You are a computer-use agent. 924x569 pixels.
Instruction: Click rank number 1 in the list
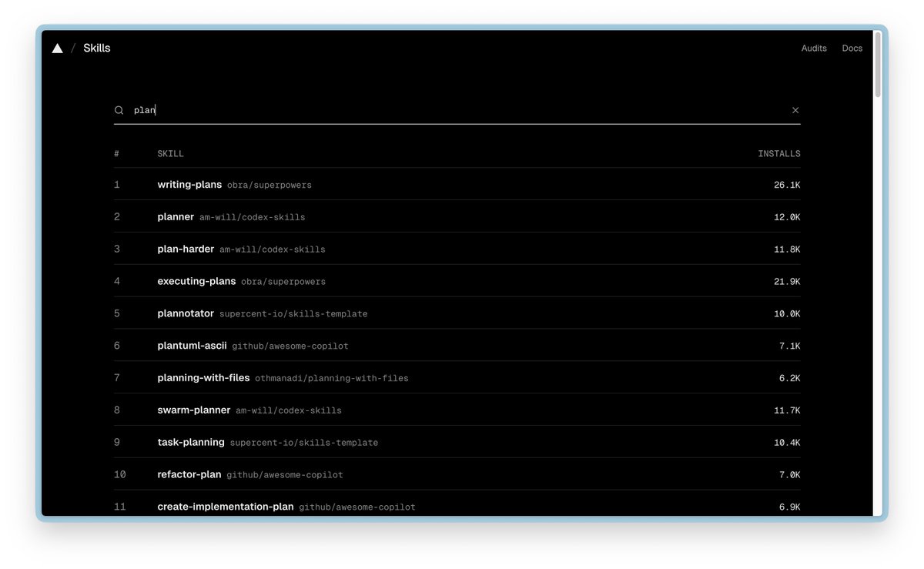coord(117,185)
